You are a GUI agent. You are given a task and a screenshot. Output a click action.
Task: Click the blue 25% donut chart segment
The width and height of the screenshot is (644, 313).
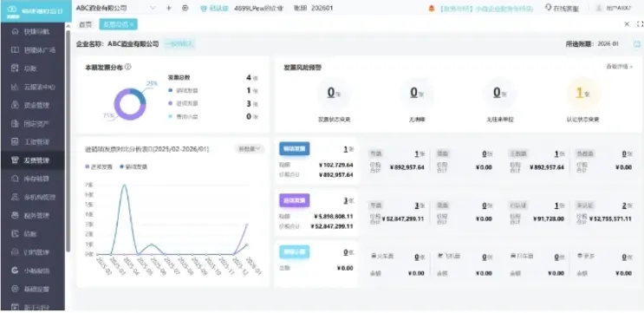click(140, 95)
